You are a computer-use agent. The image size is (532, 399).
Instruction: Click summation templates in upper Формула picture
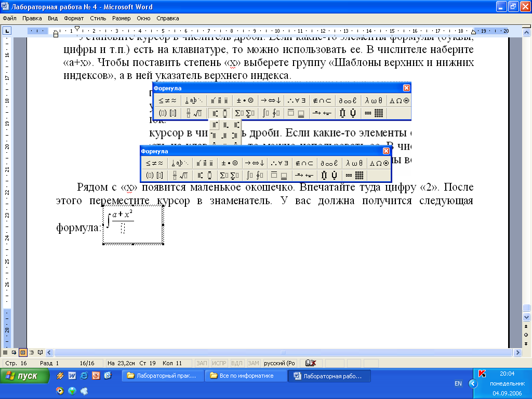[245, 113]
